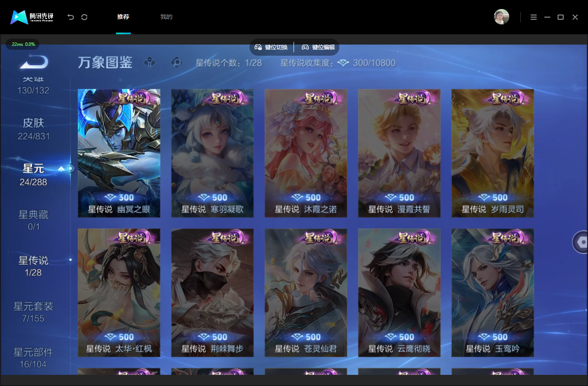This screenshot has height=386, width=588.
Task: Click the game's curved back arrow icon
Action: [34, 63]
